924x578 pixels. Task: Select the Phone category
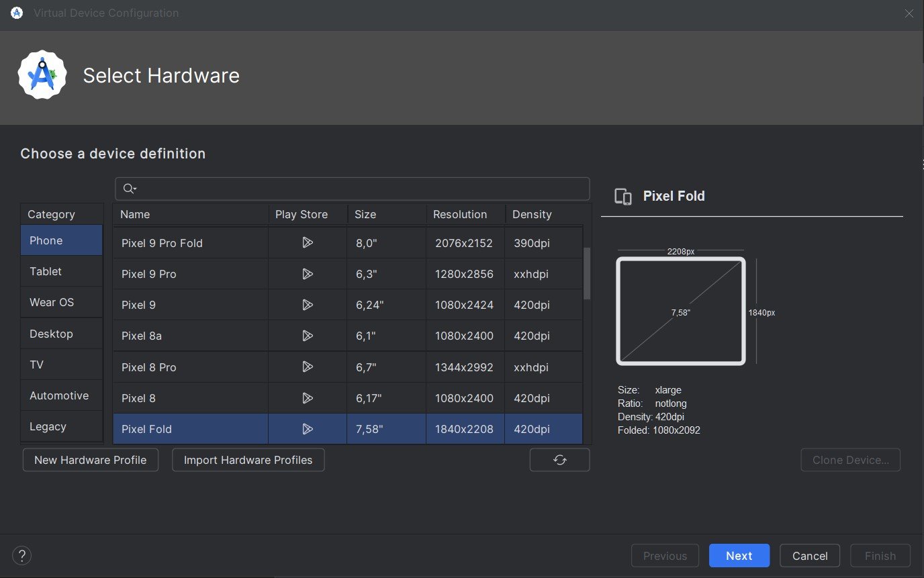point(62,240)
